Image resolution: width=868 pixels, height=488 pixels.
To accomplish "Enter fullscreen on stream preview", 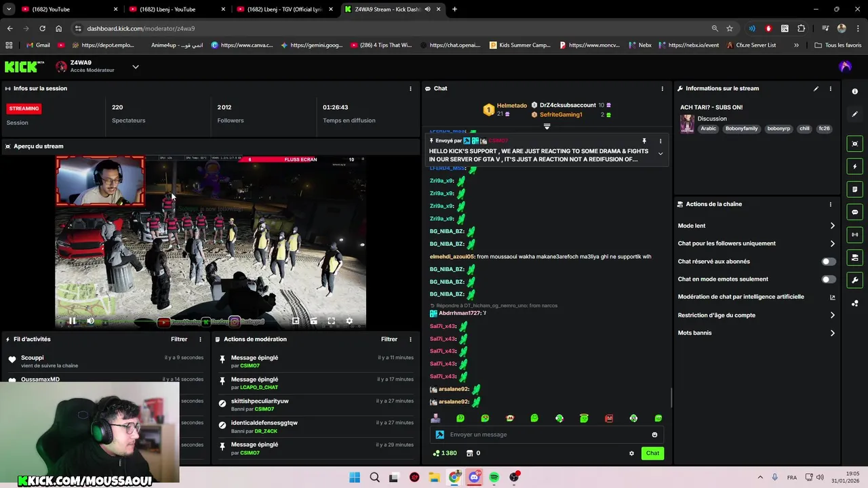I will tap(331, 321).
